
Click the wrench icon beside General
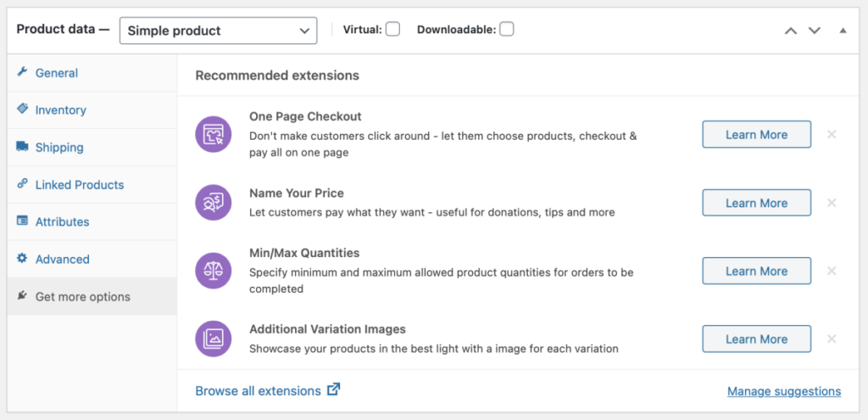(x=22, y=72)
